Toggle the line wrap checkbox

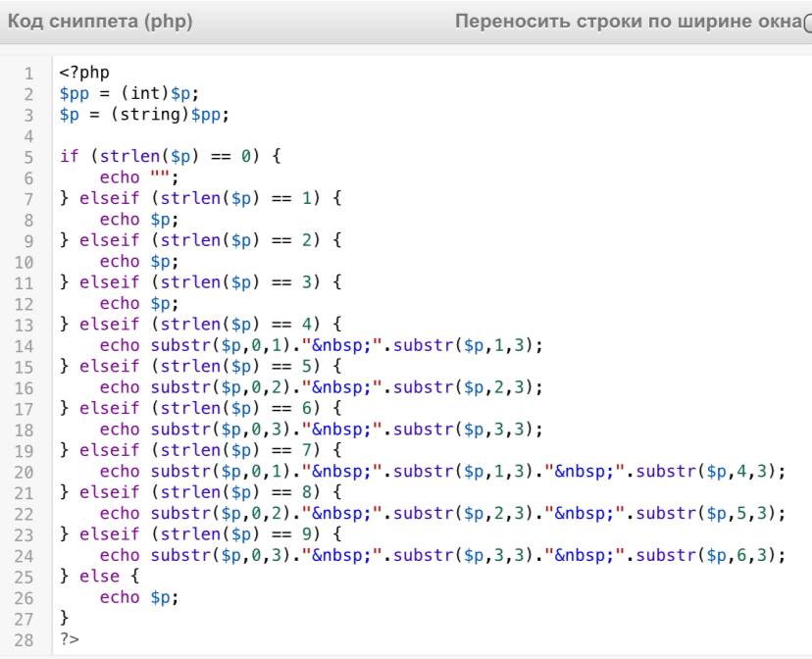(807, 22)
